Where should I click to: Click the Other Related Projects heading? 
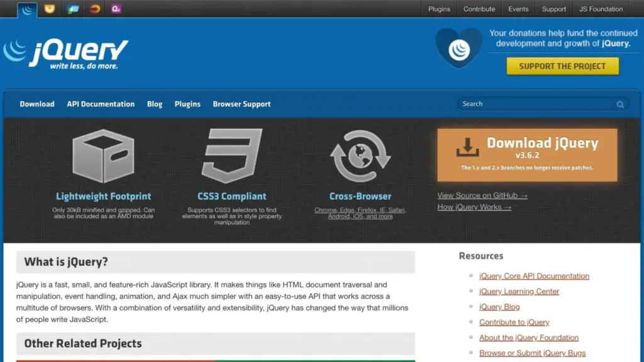(x=83, y=344)
